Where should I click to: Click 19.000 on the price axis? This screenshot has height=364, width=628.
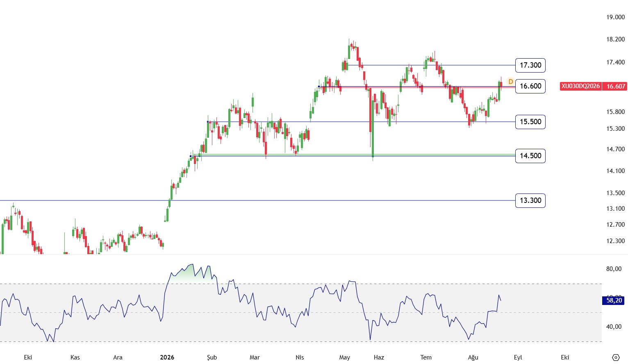click(616, 17)
